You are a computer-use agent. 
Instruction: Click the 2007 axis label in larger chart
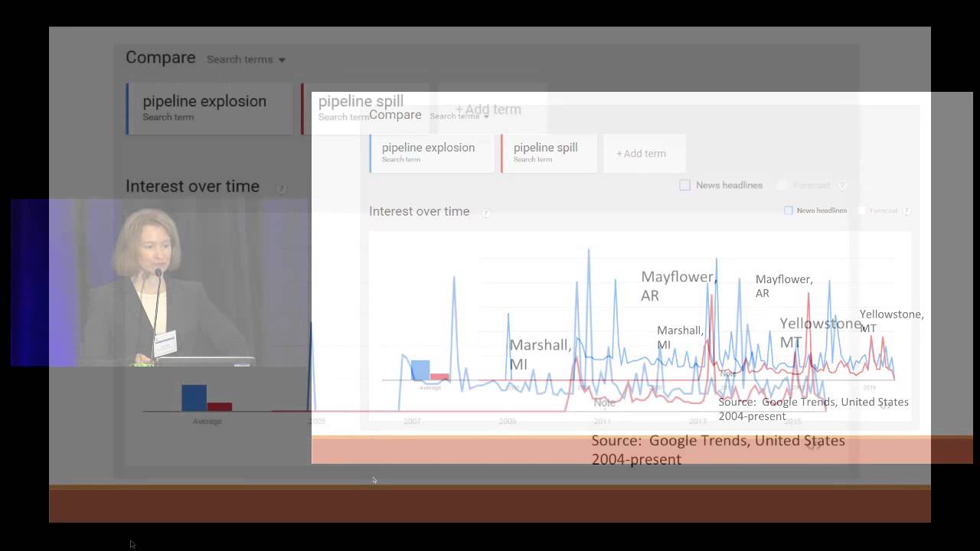coord(412,422)
